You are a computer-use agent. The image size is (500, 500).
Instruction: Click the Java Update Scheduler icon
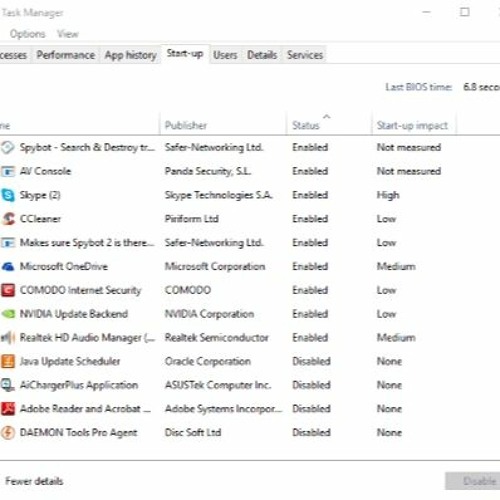(8, 361)
